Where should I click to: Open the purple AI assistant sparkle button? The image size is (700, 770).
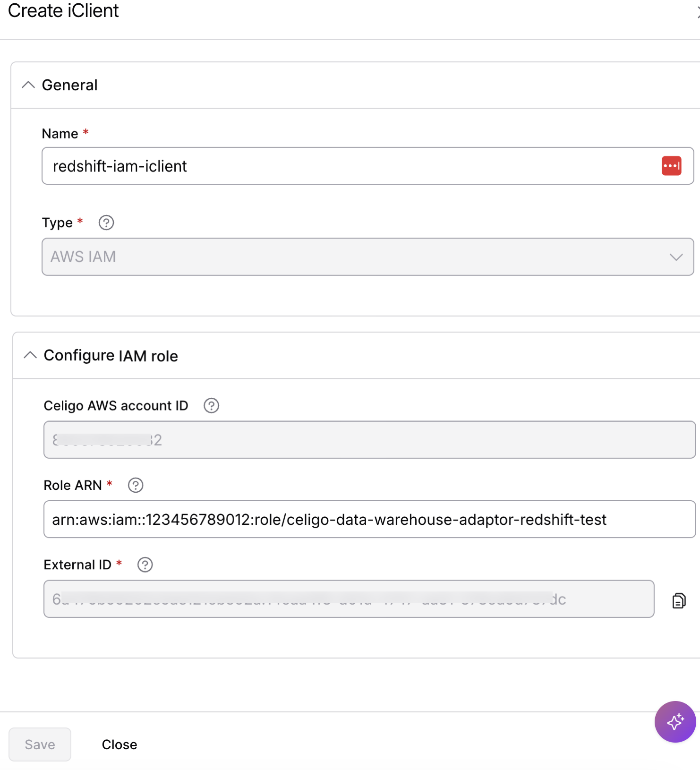click(675, 722)
